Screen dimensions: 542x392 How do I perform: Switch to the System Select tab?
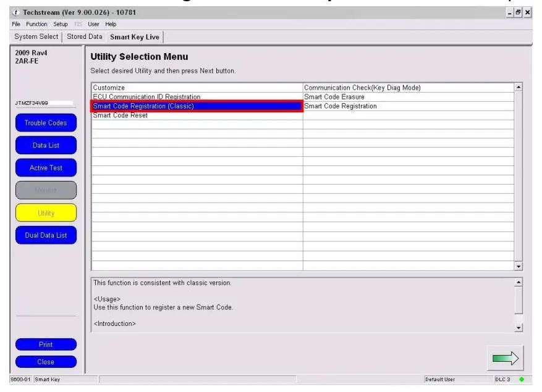[x=36, y=36]
